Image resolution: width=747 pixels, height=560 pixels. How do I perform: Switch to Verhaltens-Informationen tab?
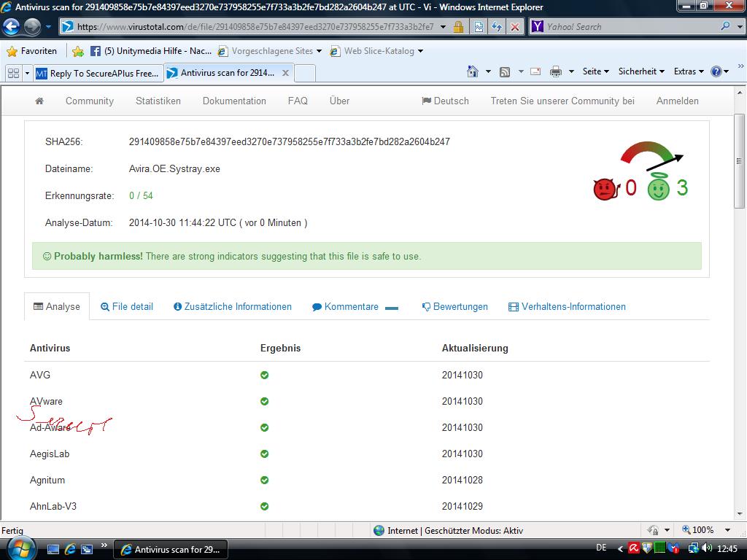point(567,307)
